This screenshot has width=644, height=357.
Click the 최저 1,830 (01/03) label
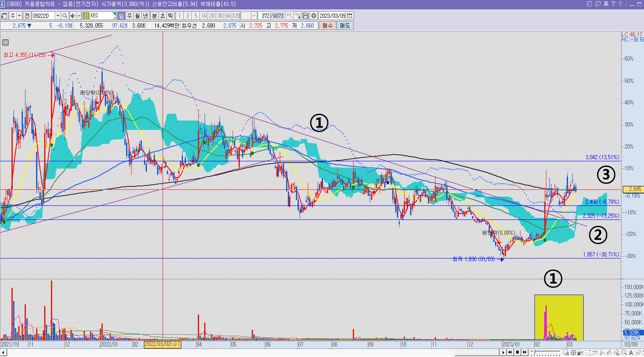474,259
